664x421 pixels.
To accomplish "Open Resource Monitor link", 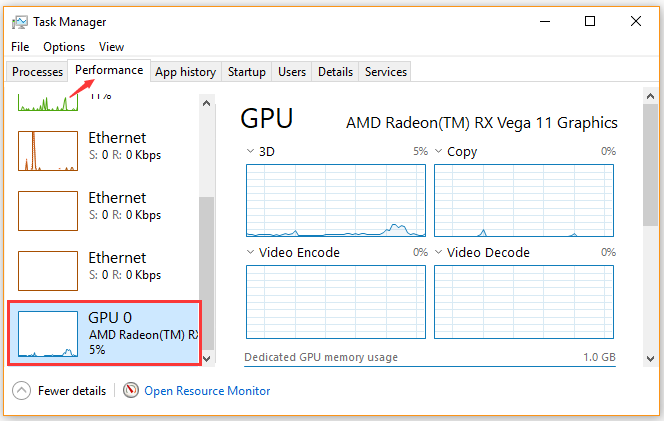I will pos(207,391).
